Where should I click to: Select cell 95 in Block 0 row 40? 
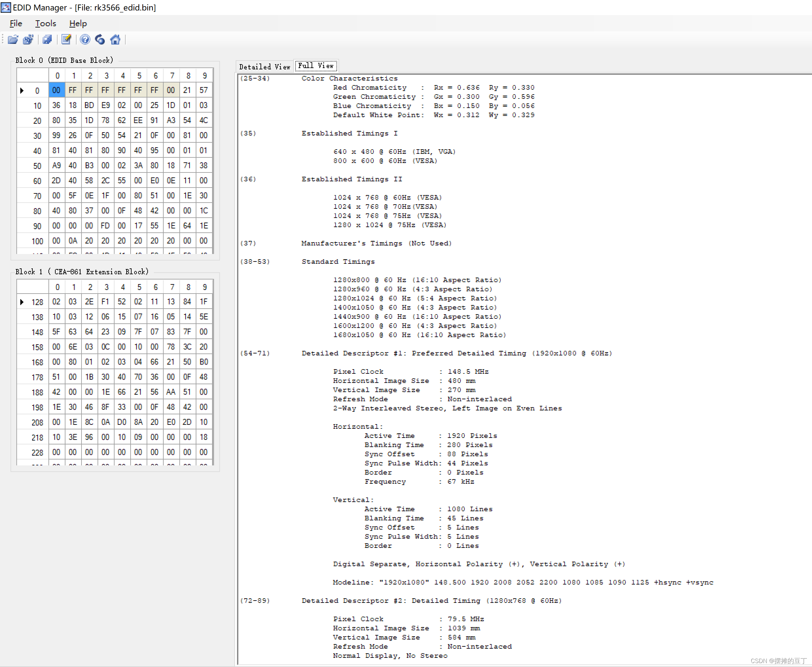pyautogui.click(x=154, y=150)
